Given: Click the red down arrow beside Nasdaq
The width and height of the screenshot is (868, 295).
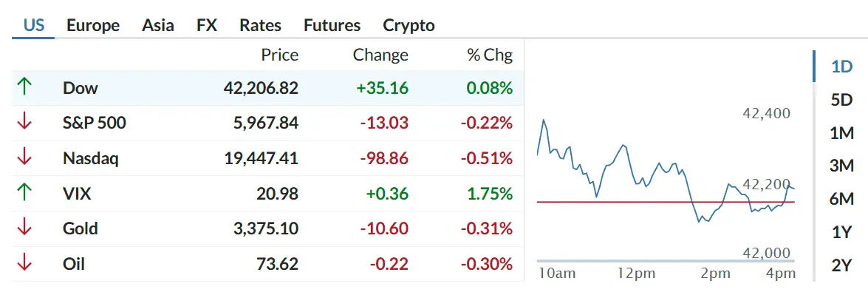Looking at the screenshot, I should (24, 158).
